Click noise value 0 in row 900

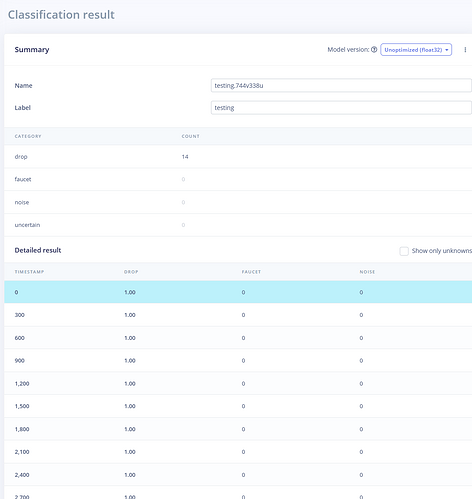[361, 361]
